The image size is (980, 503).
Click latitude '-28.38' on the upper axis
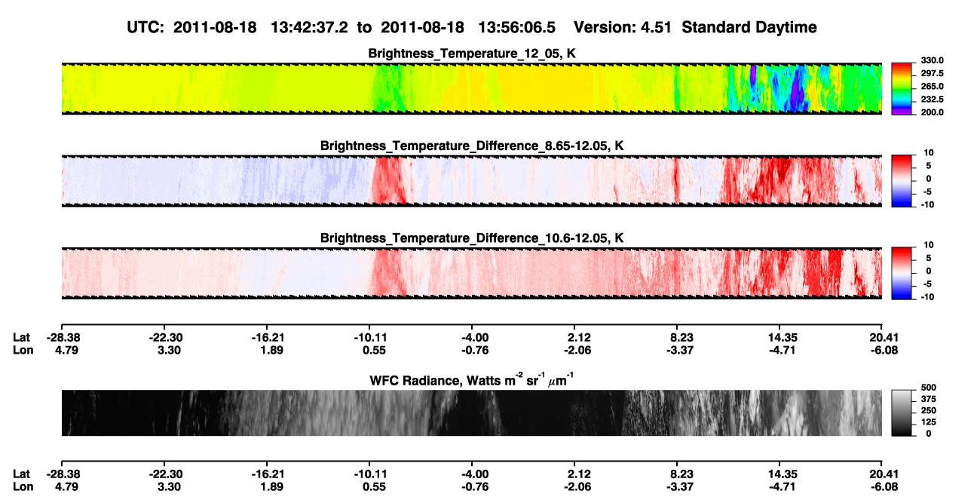pyautogui.click(x=63, y=338)
